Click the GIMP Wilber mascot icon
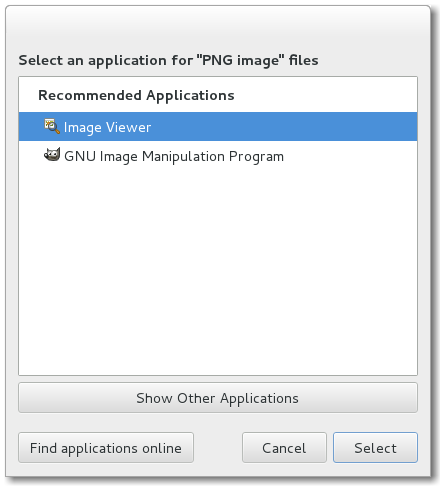Screen dimensions: 440x486 [x=52, y=155]
